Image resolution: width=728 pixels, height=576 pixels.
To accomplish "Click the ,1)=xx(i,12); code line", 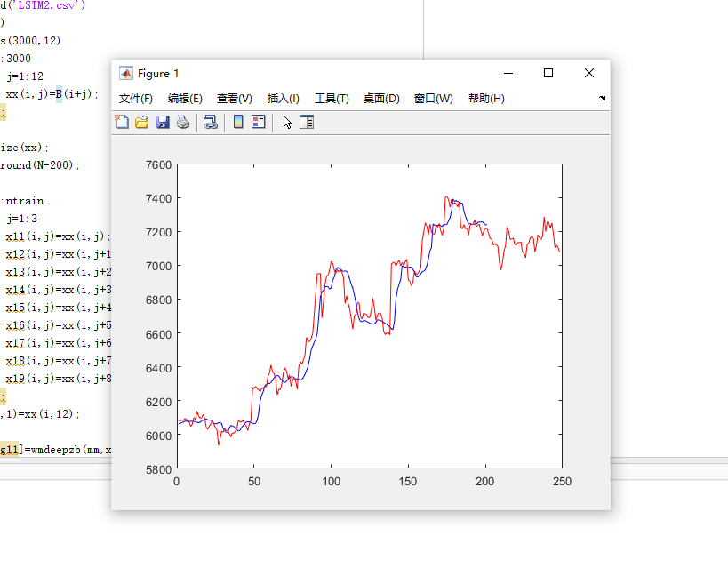I will click(40, 414).
